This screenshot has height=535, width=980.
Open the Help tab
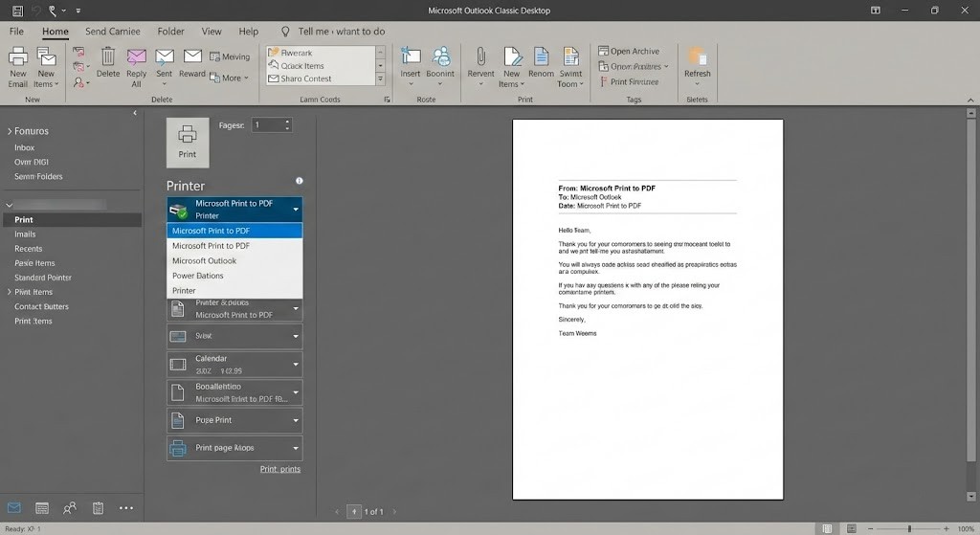248,32
